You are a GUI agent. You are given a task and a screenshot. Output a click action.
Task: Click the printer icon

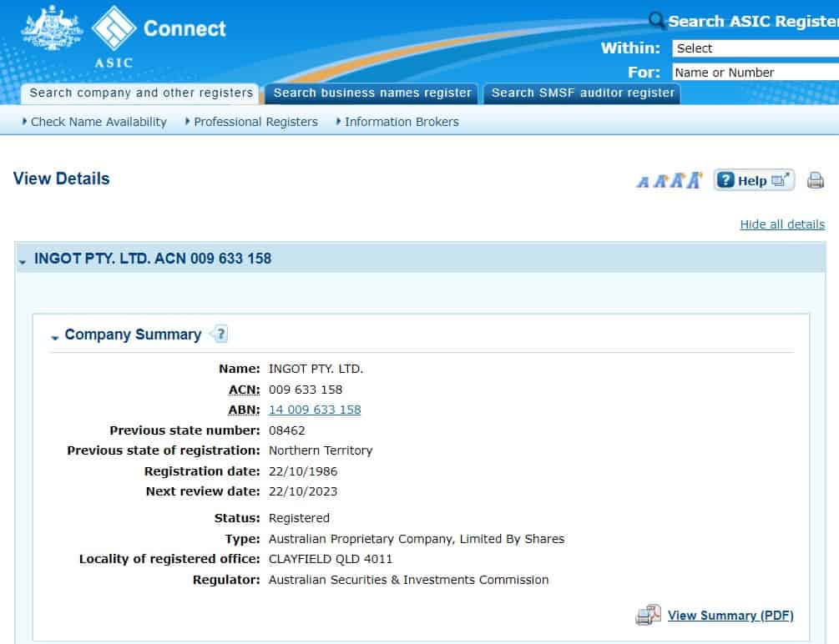pos(816,180)
